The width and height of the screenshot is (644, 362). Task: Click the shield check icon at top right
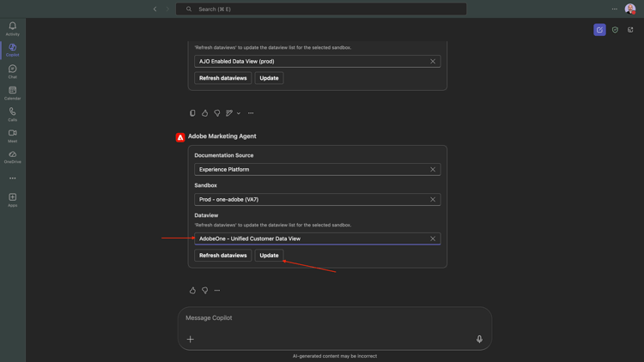615,29
